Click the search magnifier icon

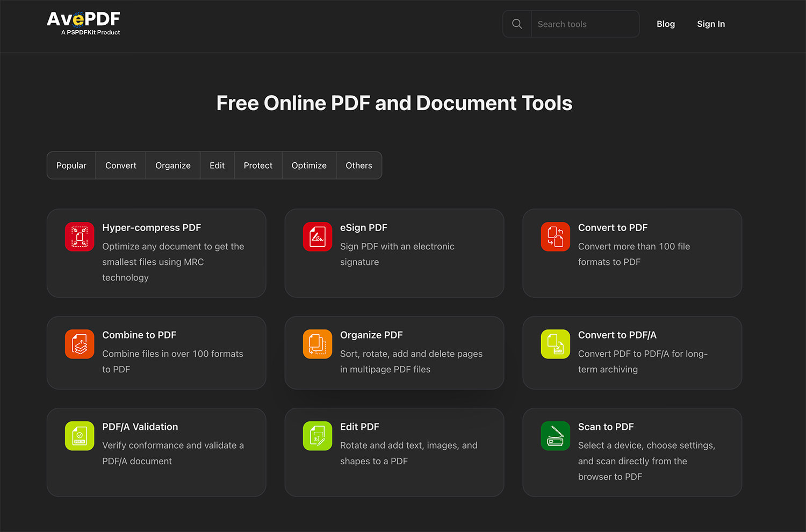click(517, 24)
